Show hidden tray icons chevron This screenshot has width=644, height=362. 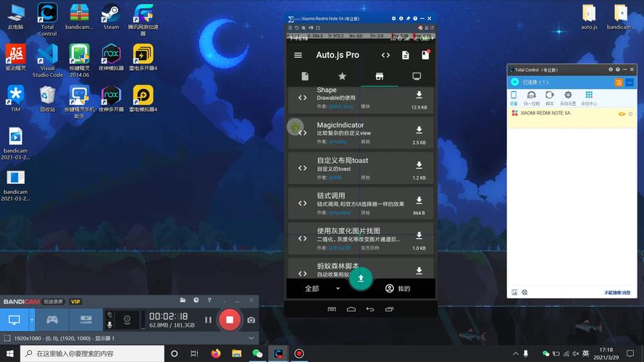(x=516, y=353)
